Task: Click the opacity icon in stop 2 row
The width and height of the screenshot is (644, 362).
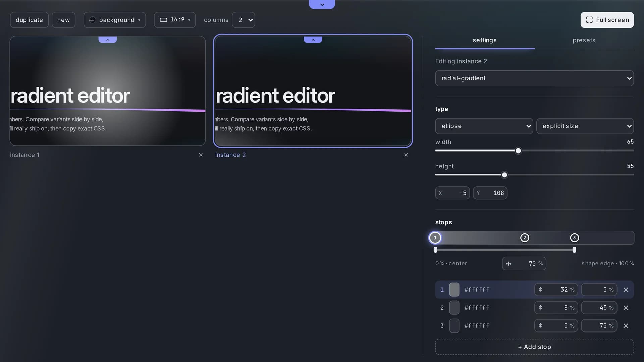Action: 540,307
